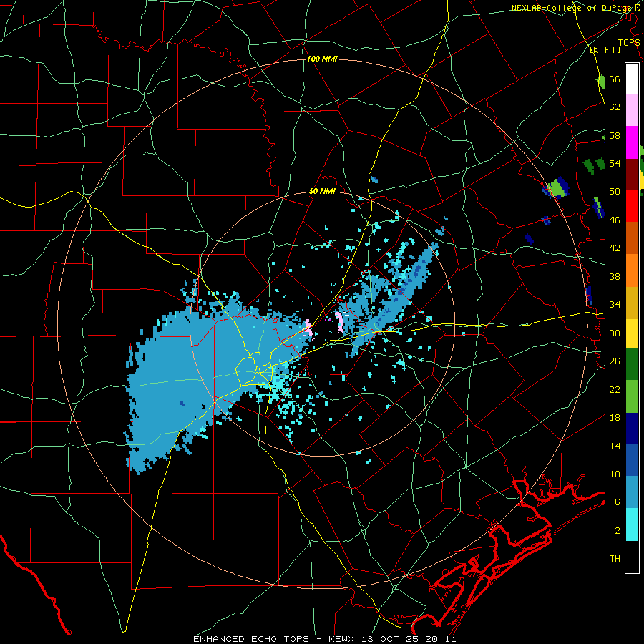Click the 26 value on the scale
The width and height of the screenshot is (644, 644).
615,361
